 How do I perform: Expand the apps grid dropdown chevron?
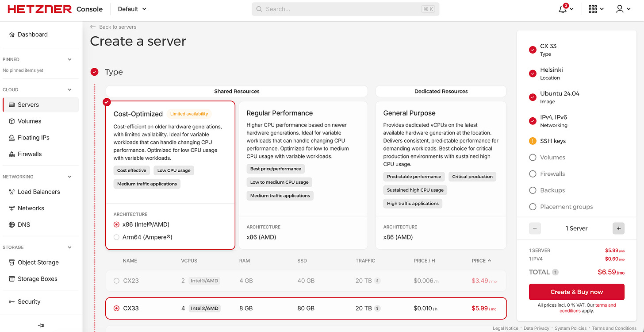click(x=602, y=9)
